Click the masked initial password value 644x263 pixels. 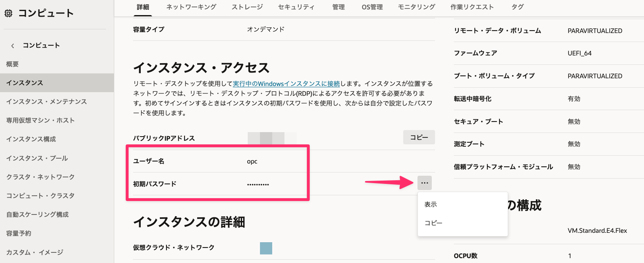point(258,184)
